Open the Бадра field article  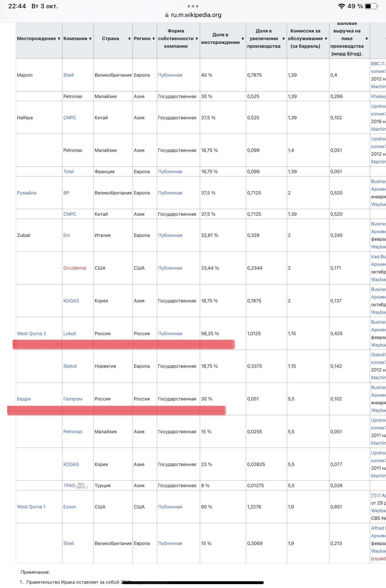tap(24, 399)
